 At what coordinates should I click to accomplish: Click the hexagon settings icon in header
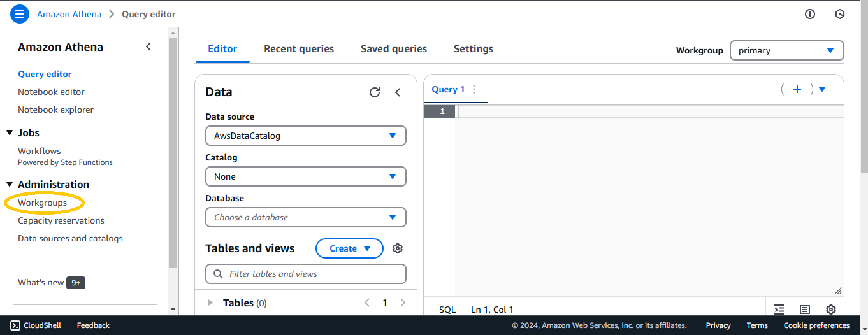pos(840,14)
